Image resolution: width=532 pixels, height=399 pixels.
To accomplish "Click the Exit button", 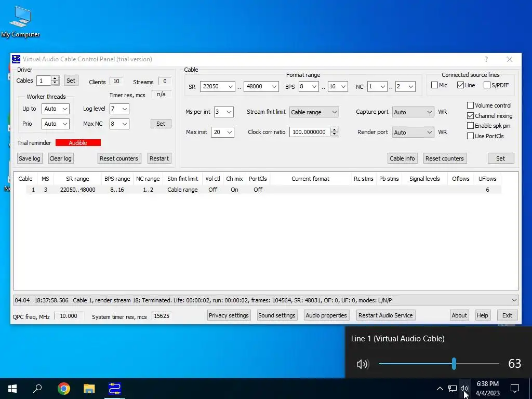I will pyautogui.click(x=507, y=315).
